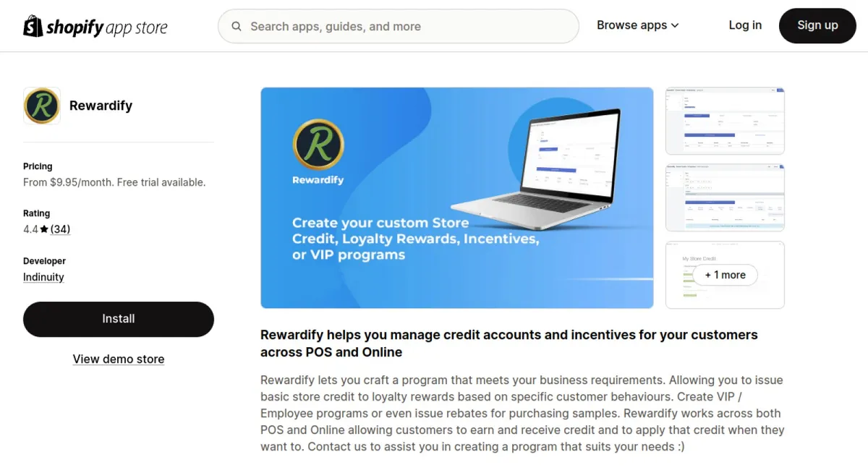Open the Browse apps menu
Viewport: 868px width, 470px height.
638,25
